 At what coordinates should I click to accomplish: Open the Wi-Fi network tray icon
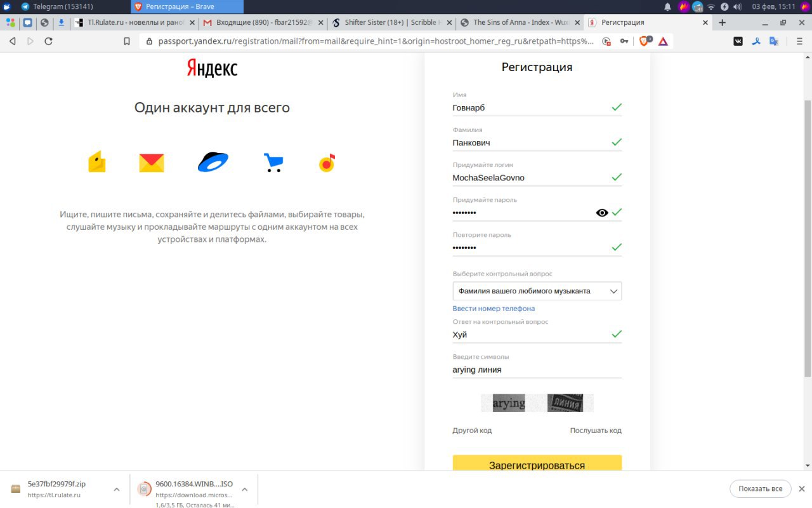pos(711,6)
